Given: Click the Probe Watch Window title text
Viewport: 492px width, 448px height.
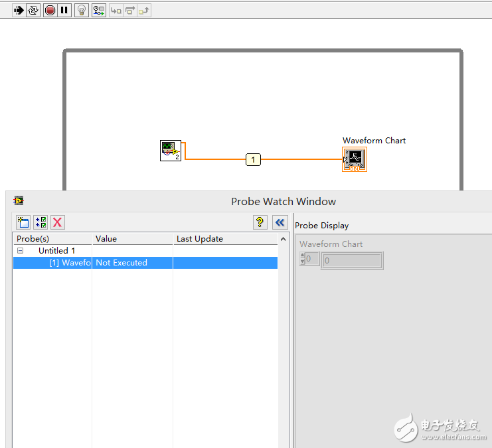Looking at the screenshot, I should tap(284, 201).
